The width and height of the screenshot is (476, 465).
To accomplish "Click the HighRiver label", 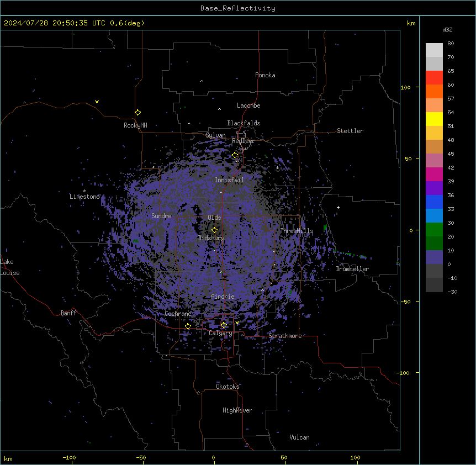I will click(x=237, y=410).
